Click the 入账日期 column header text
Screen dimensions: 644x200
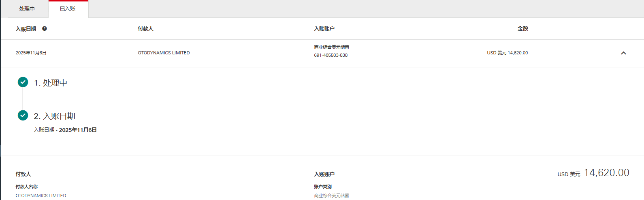click(26, 29)
